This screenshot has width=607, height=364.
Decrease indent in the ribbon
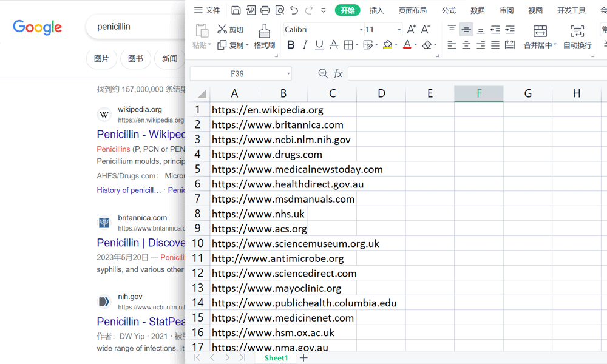(x=495, y=29)
